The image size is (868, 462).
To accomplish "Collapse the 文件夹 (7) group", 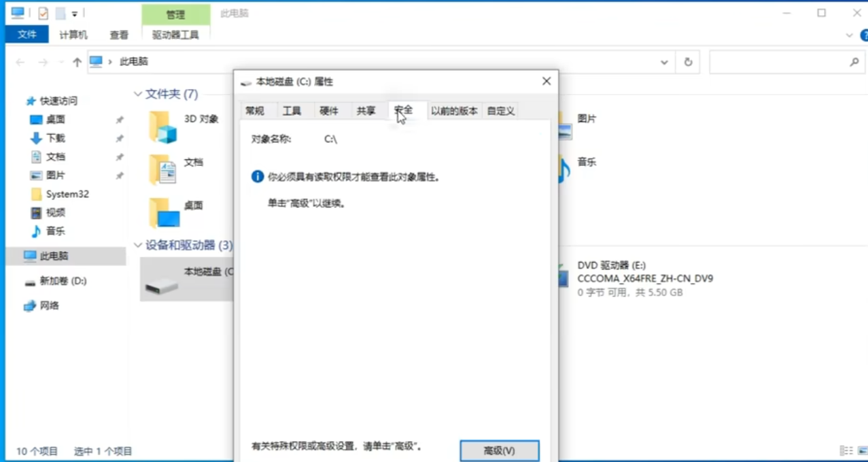I will click(138, 94).
